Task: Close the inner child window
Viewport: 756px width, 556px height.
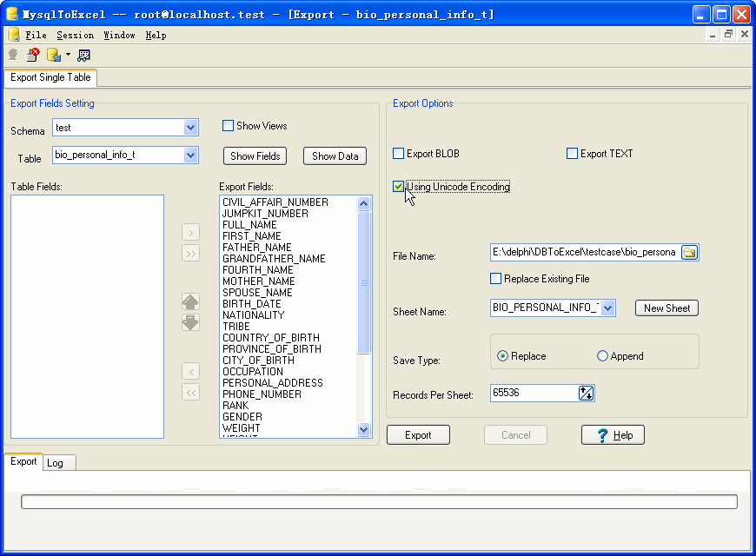Action: [x=745, y=34]
